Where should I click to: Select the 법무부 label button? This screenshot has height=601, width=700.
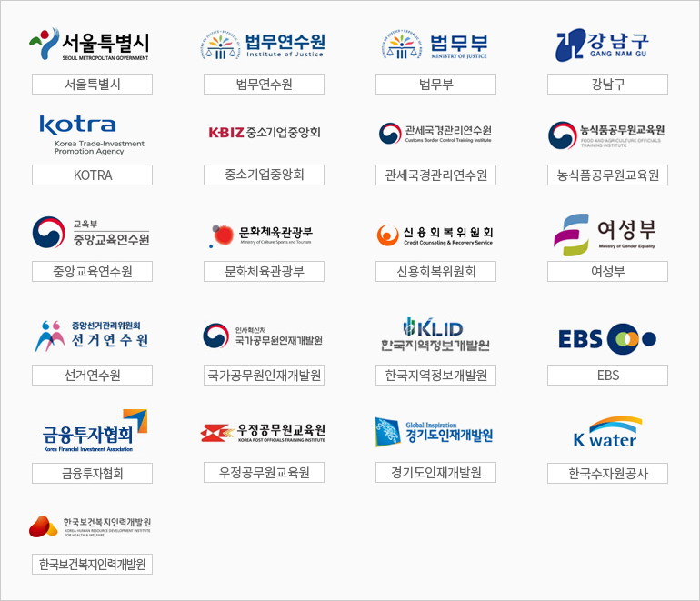[435, 84]
